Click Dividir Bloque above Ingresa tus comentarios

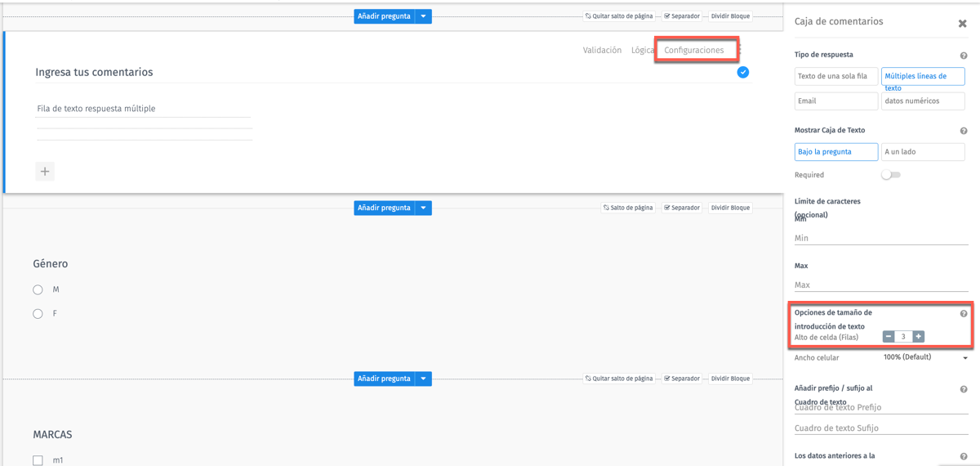pos(730,16)
